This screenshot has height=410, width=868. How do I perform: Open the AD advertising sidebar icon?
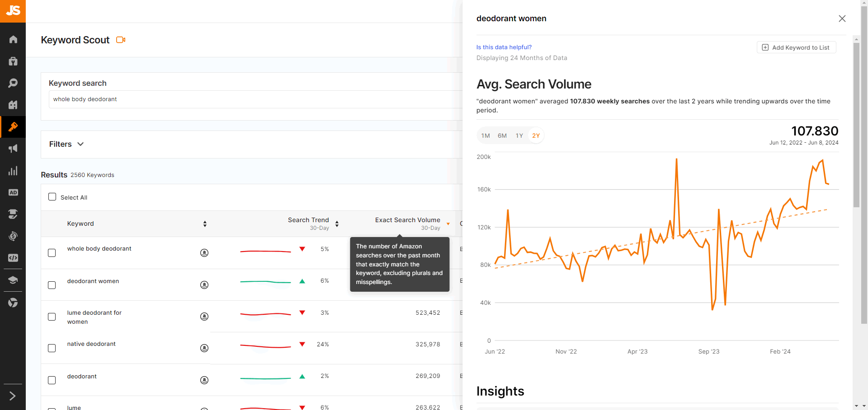point(13,192)
